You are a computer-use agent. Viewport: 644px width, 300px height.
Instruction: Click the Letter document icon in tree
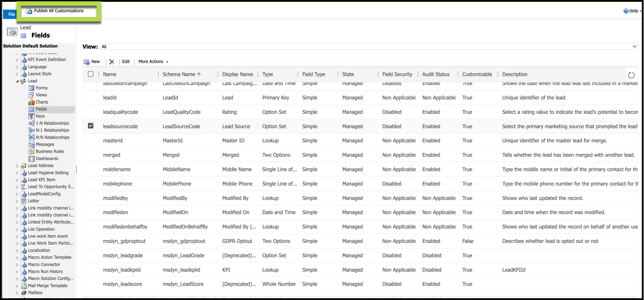point(24,201)
